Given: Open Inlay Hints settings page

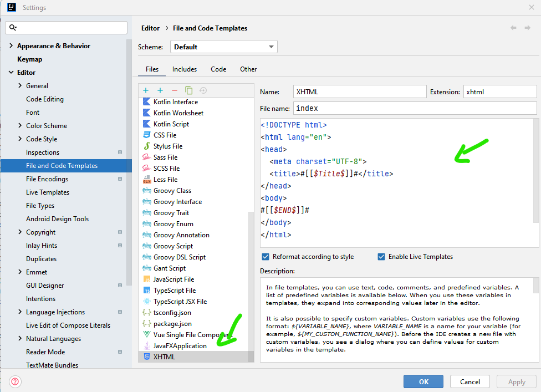Looking at the screenshot, I should [42, 246].
